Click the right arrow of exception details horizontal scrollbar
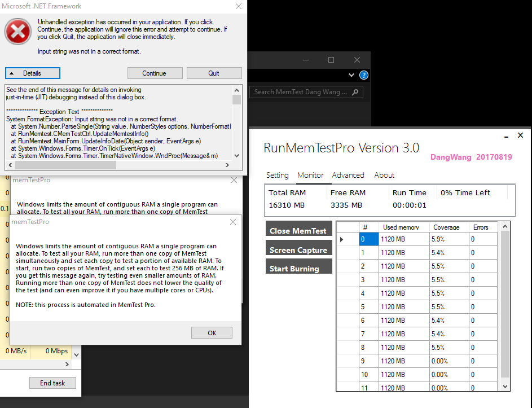Image resolution: width=532 pixels, height=408 pixels. click(x=227, y=165)
